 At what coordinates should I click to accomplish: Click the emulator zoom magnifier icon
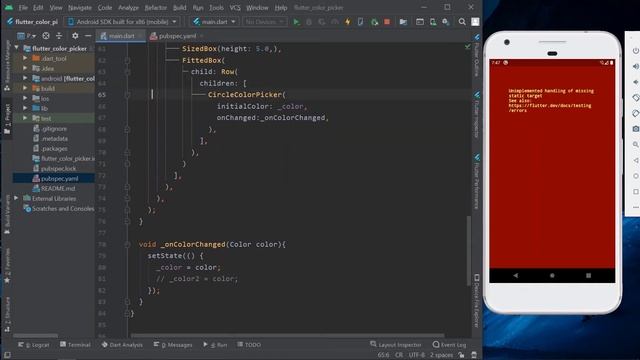[636, 144]
